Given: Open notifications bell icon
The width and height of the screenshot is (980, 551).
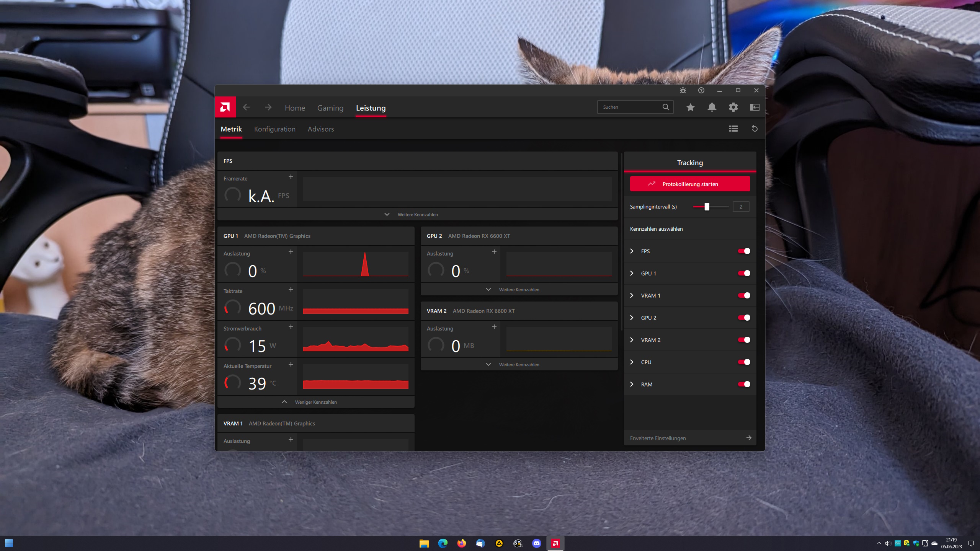Looking at the screenshot, I should click(x=712, y=107).
